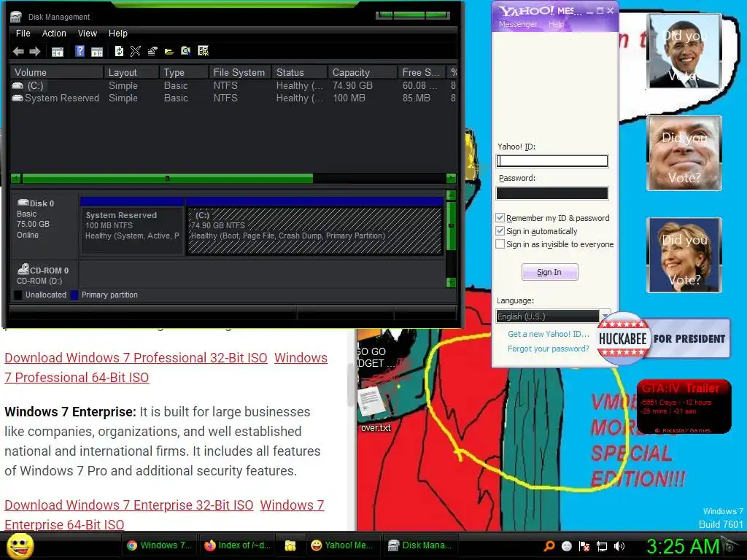This screenshot has height=560, width=747.
Task: Open the network tray icon
Action: [x=602, y=545]
